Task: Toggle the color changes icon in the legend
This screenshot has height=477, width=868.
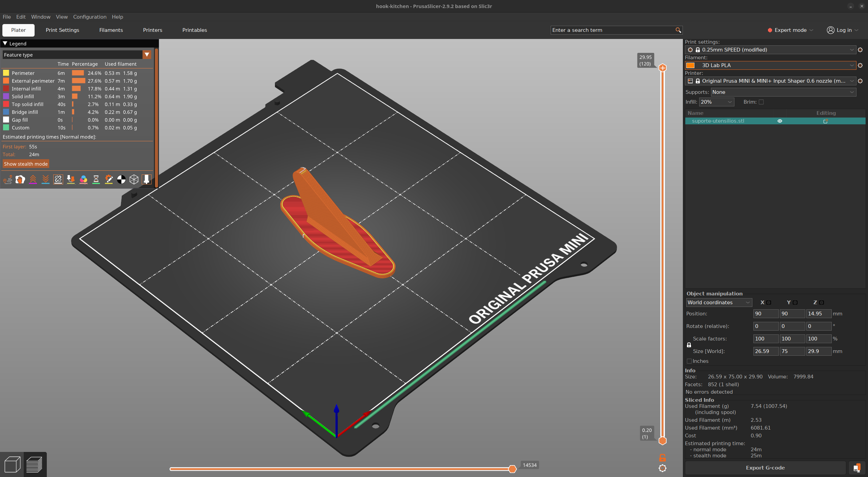Action: pyautogui.click(x=83, y=180)
